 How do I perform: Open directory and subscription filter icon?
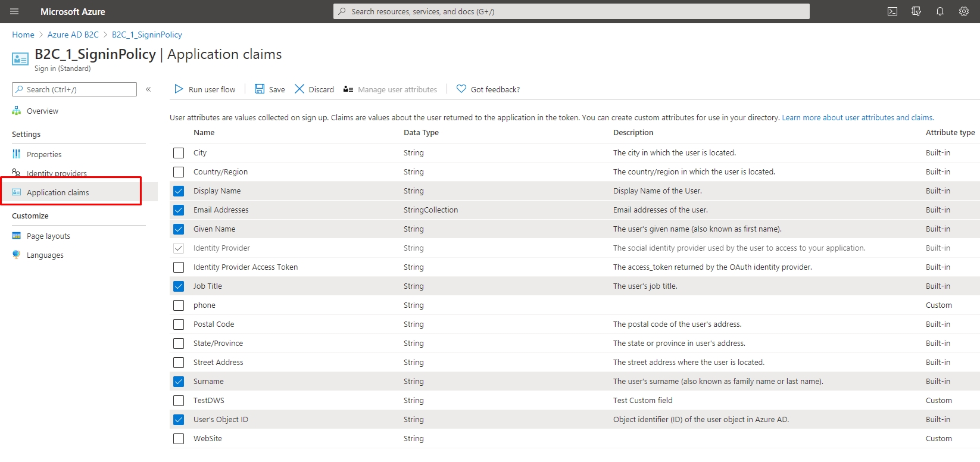916,11
